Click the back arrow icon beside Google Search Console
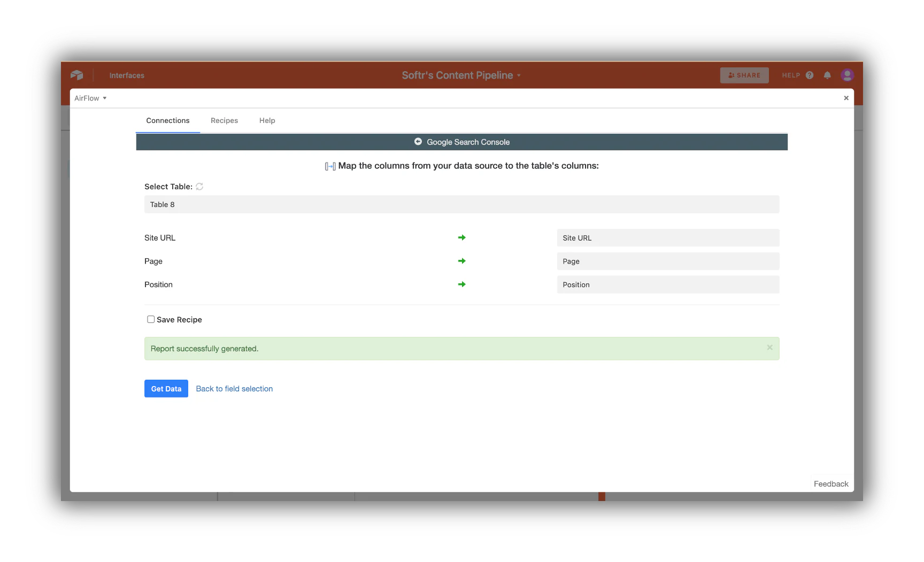This screenshot has width=924, height=562. coord(418,142)
